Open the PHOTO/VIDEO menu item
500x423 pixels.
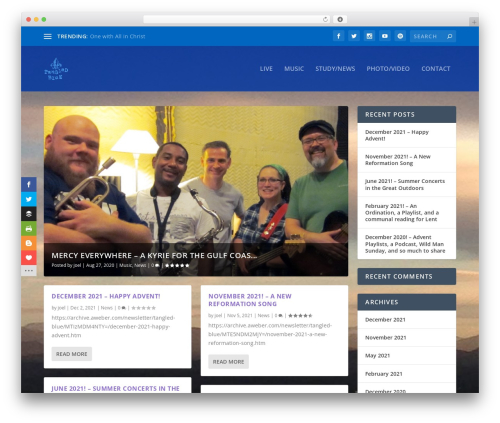coord(388,69)
